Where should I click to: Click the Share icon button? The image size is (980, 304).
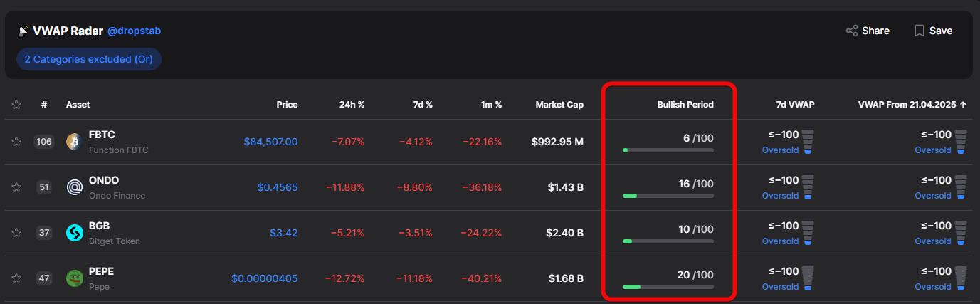tap(851, 31)
